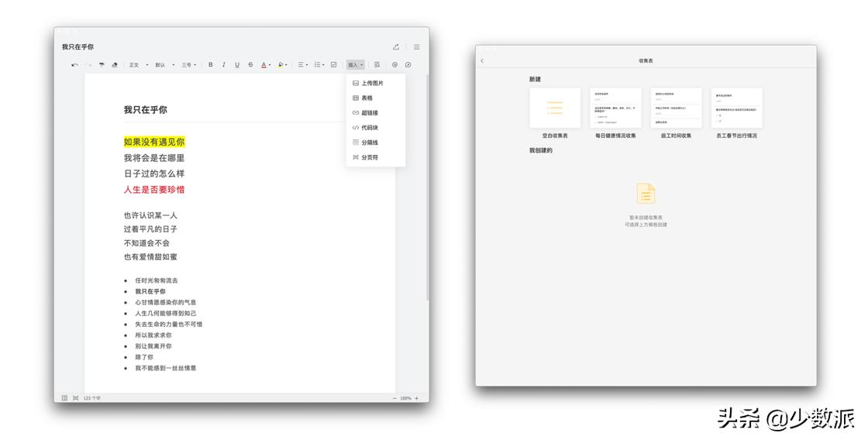Screen dimensions: 868x443
Task: Add a comment with the comment icon
Action: (408, 65)
